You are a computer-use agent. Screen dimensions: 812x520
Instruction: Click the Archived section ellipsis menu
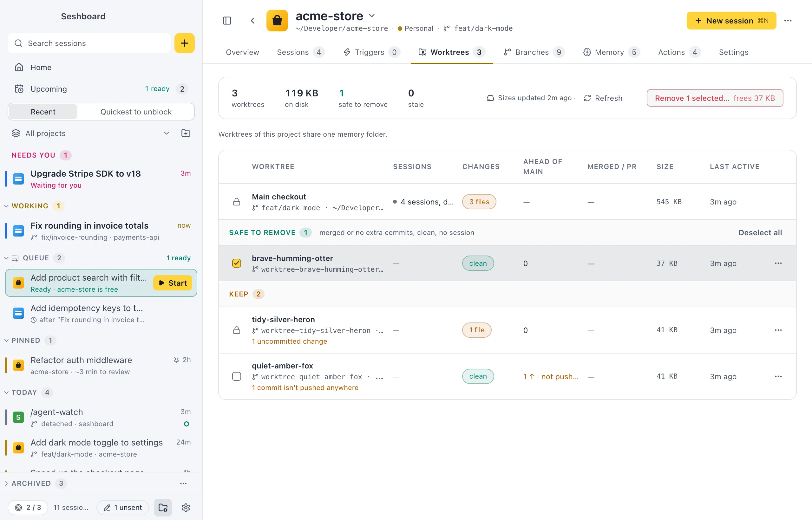pos(183,483)
